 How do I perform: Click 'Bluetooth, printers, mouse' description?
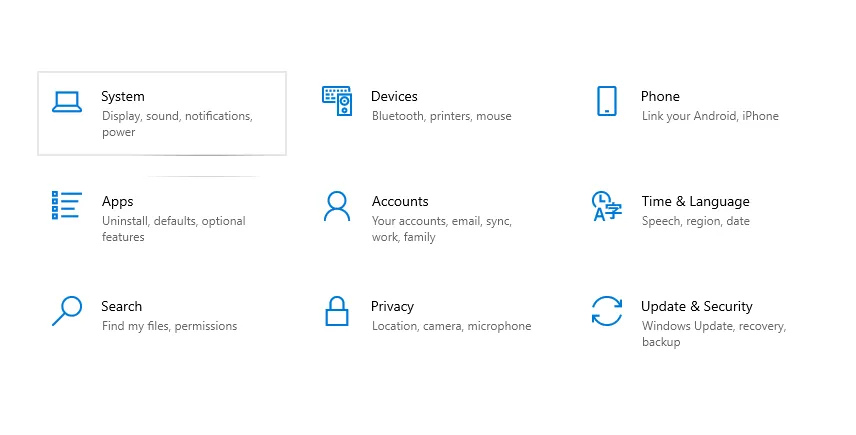coord(442,116)
